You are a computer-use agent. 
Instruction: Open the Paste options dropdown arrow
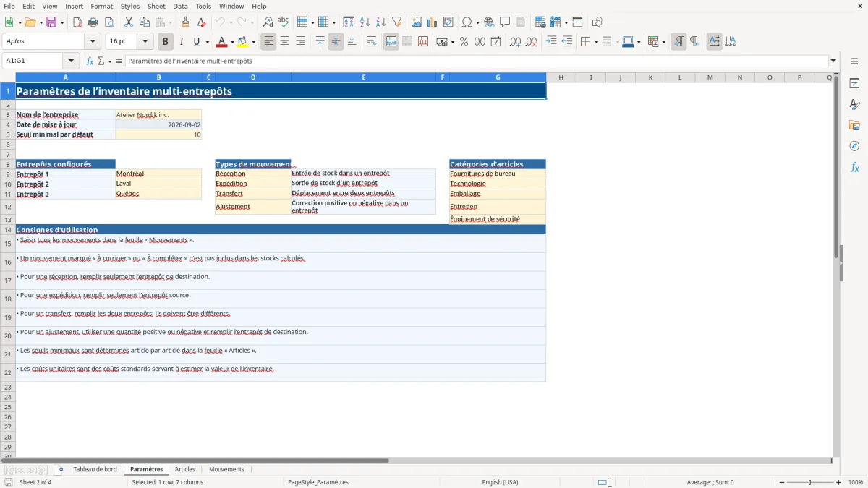pos(169,22)
